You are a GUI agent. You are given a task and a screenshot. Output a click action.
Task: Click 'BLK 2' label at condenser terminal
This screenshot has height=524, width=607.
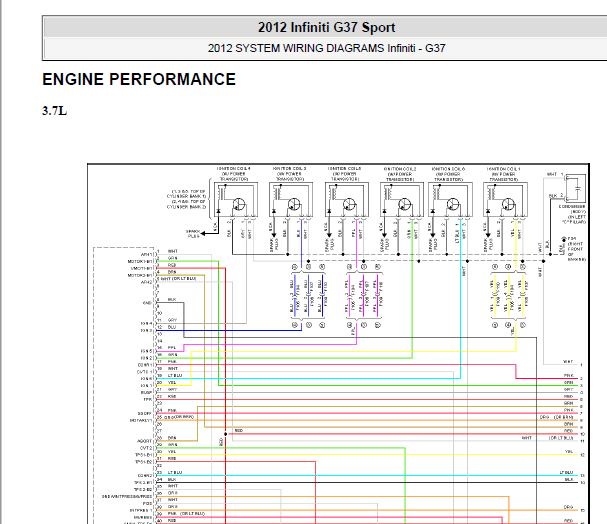click(556, 196)
